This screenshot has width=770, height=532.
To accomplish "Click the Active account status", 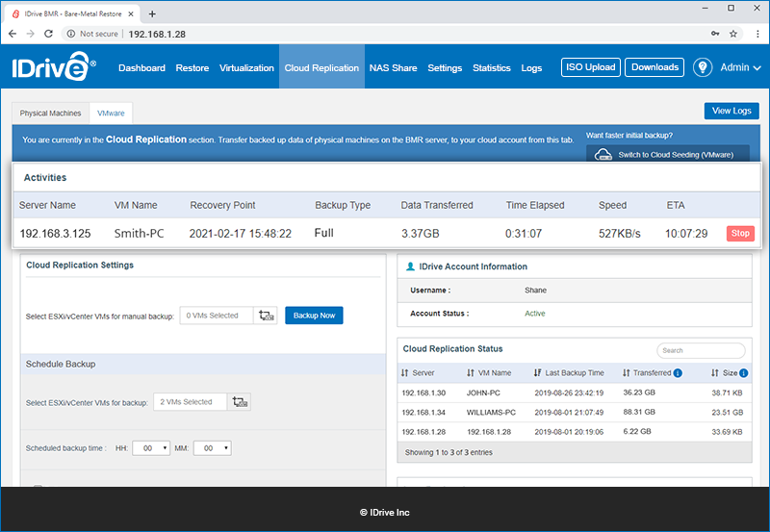I will tap(535, 313).
